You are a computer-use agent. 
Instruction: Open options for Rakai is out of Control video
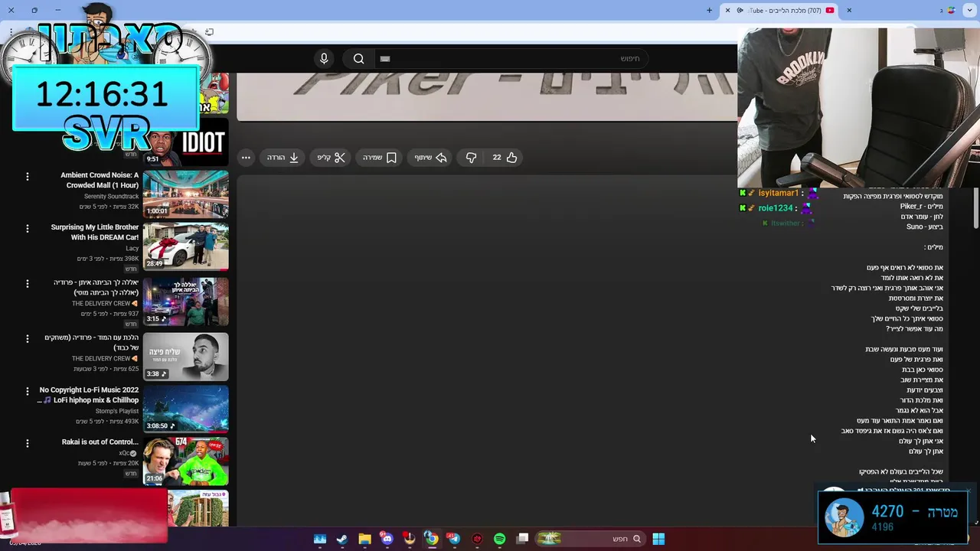[x=28, y=442]
